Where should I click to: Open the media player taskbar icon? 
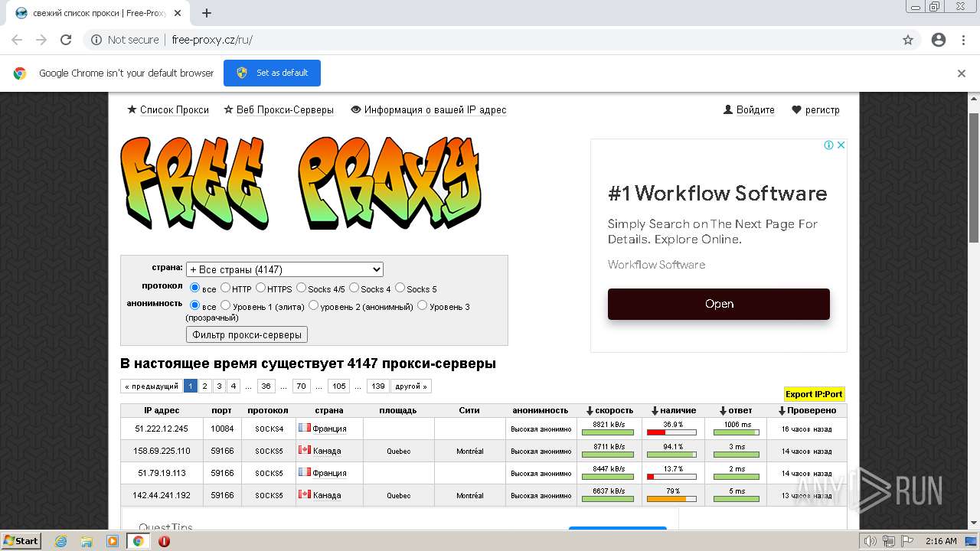click(113, 541)
